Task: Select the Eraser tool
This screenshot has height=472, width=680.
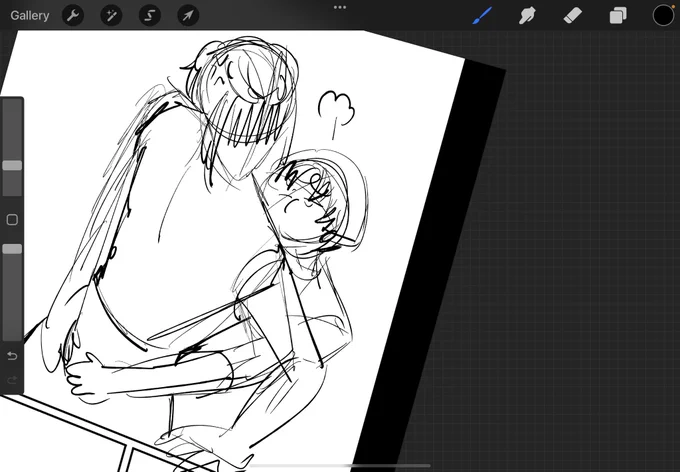Action: click(572, 16)
